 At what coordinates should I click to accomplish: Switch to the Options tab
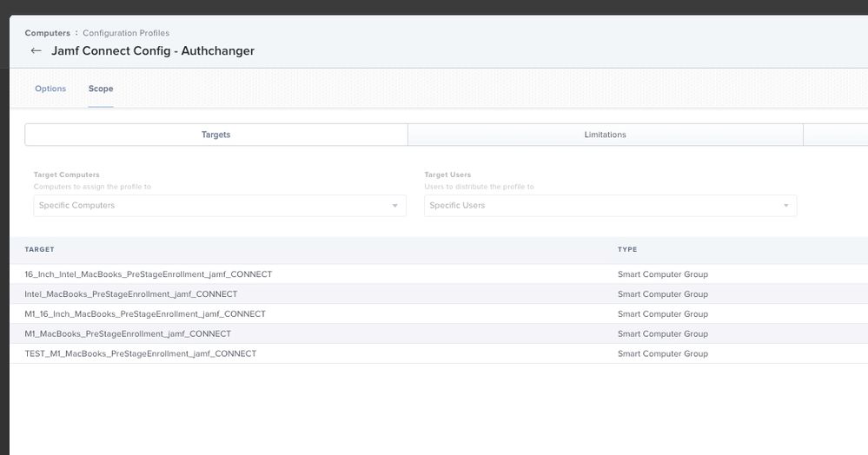(x=50, y=89)
